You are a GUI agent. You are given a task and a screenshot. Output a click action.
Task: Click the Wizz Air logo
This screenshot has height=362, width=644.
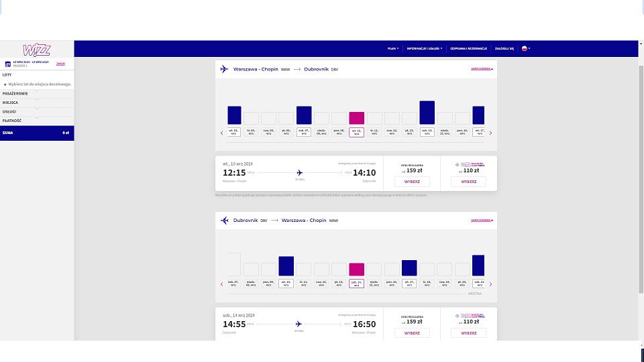pyautogui.click(x=36, y=50)
